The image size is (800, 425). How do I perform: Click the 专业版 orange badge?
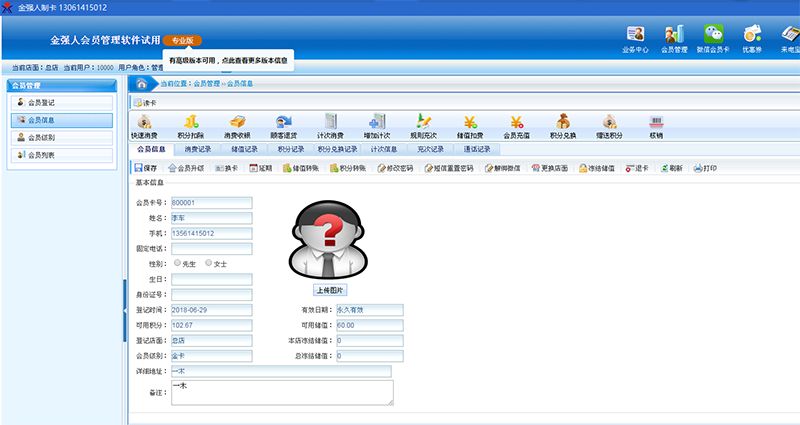pyautogui.click(x=183, y=40)
